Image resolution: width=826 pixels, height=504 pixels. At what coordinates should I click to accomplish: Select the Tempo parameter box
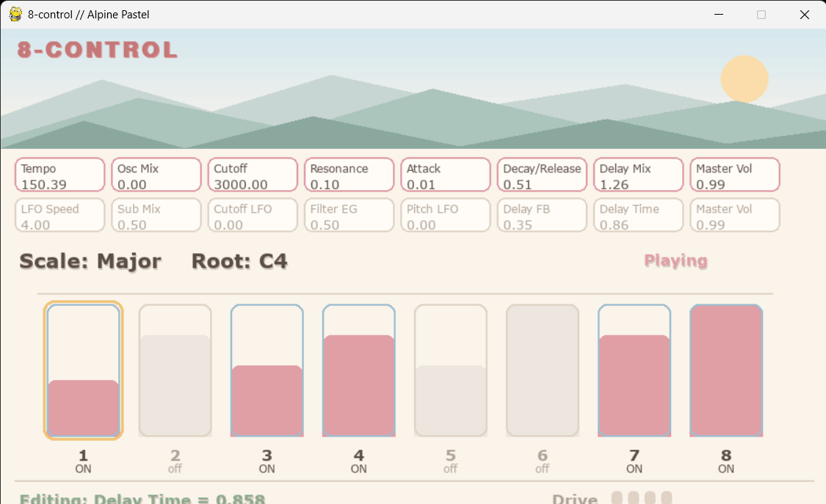(x=59, y=175)
